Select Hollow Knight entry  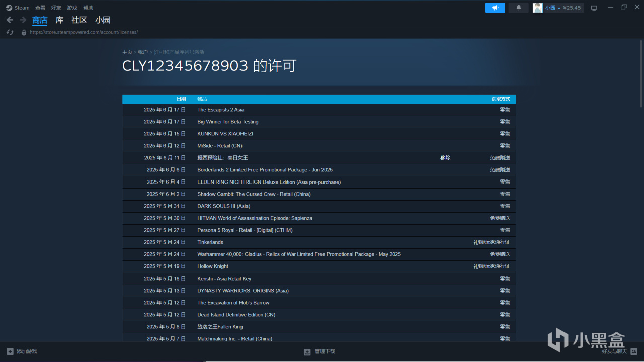213,266
